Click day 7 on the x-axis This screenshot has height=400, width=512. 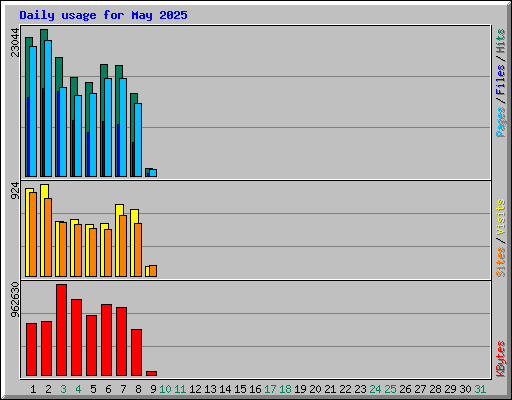(x=123, y=389)
